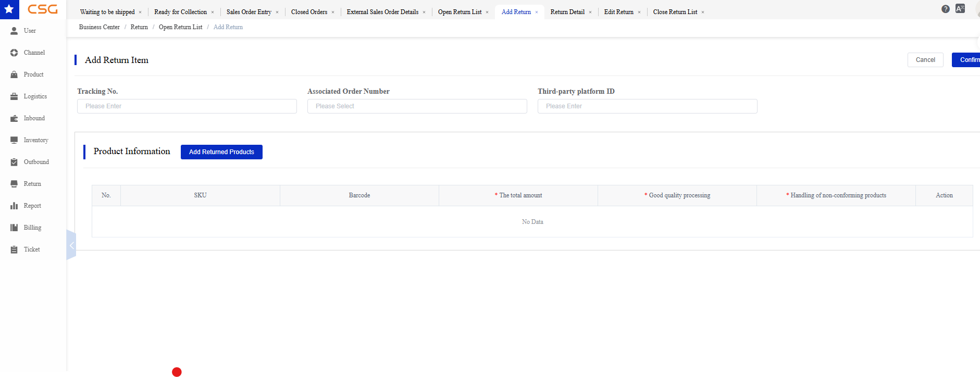Image resolution: width=980 pixels, height=377 pixels.
Task: Open the Ticket sidebar icon
Action: click(14, 249)
